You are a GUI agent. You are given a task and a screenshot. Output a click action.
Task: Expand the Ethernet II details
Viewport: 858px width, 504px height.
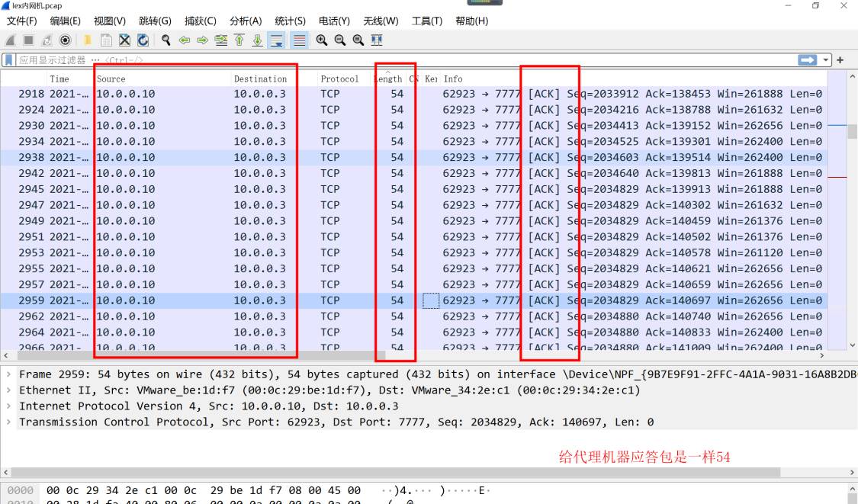pyautogui.click(x=8, y=390)
